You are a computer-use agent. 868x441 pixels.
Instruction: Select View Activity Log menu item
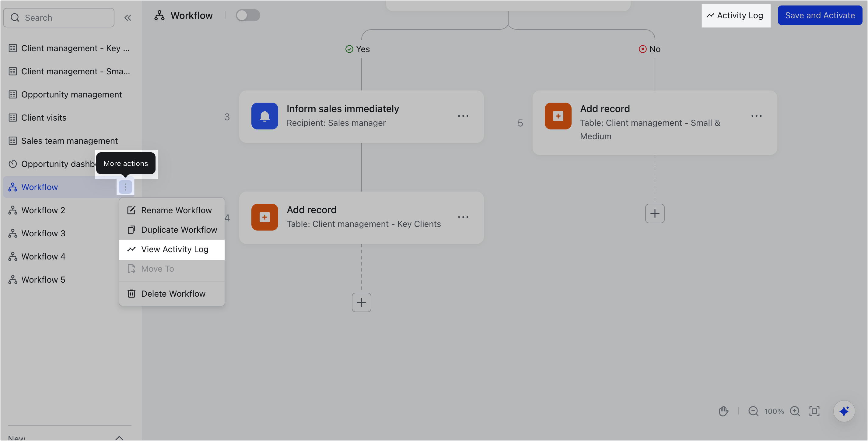(x=172, y=249)
